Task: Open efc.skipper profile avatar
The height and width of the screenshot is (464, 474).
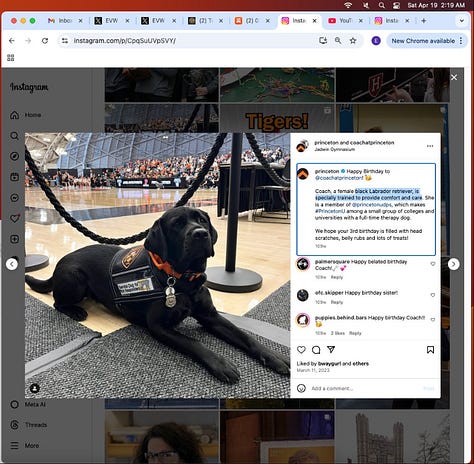Action: [303, 295]
